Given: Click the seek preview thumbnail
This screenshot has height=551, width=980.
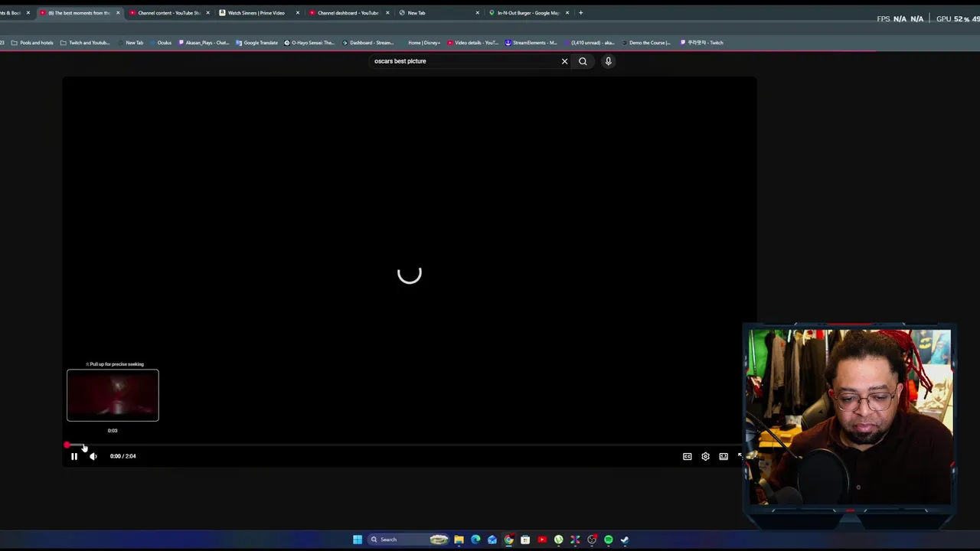Looking at the screenshot, I should (x=113, y=395).
